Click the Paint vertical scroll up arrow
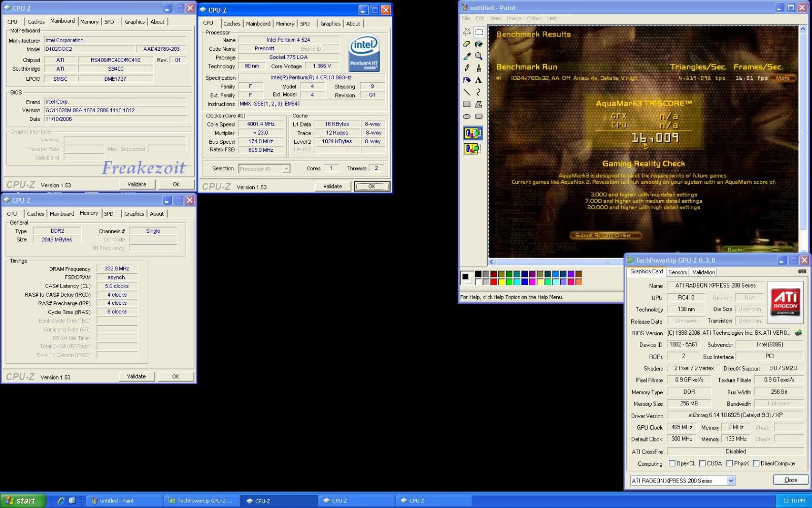Image resolution: width=812 pixels, height=508 pixels. 803,29
